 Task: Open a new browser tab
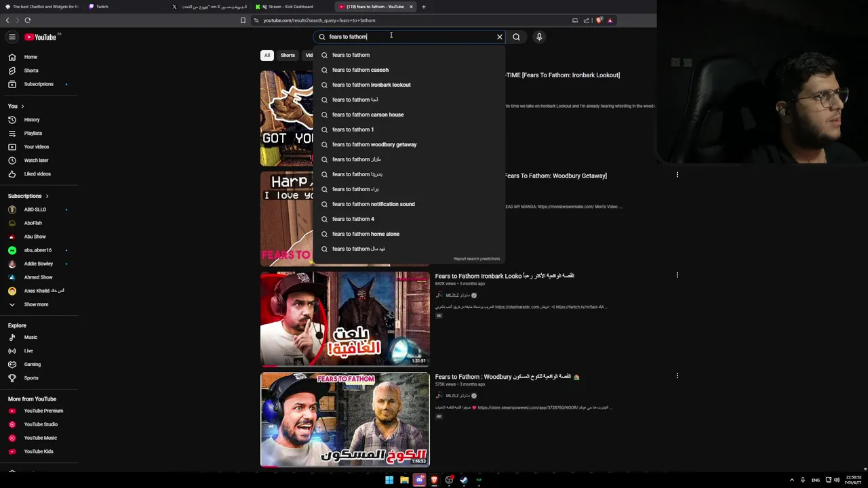(x=423, y=7)
